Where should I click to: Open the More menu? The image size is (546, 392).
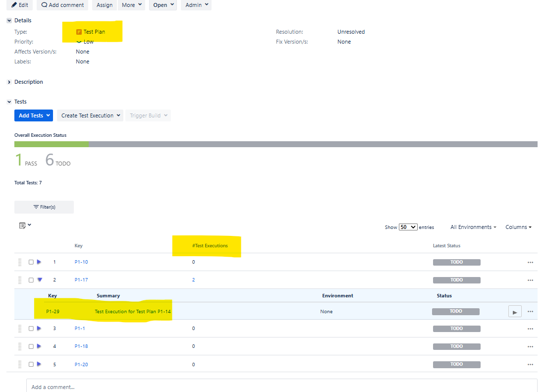(x=130, y=5)
